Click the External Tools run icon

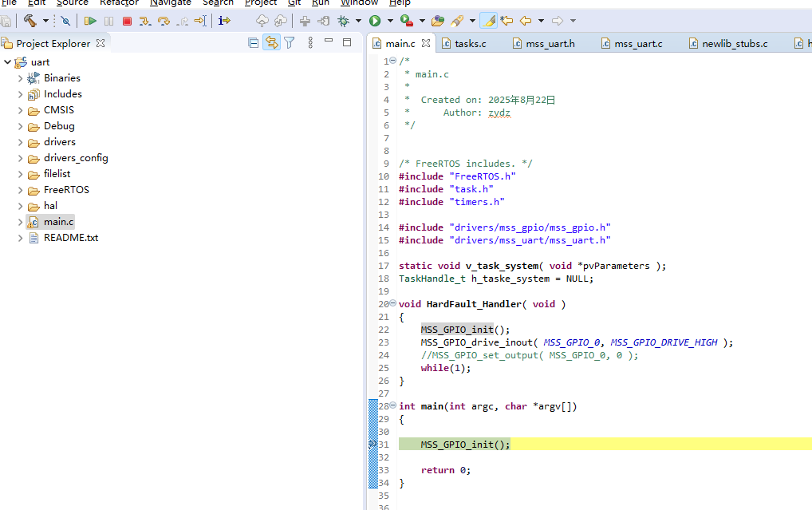407,21
